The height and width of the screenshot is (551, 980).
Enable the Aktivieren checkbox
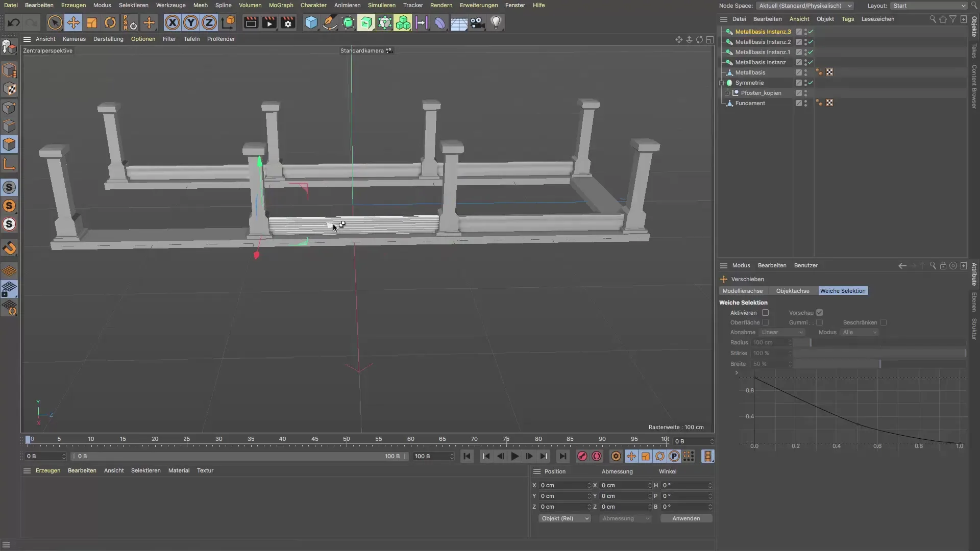point(765,313)
